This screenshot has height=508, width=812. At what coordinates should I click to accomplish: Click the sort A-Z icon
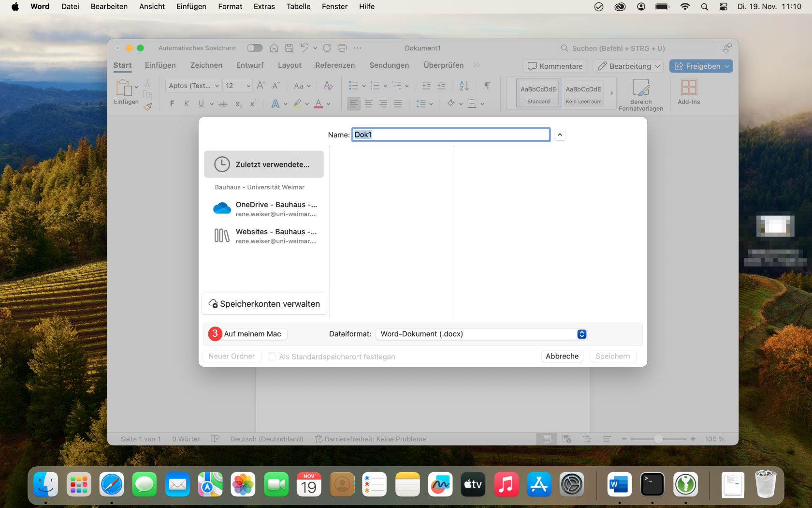464,86
